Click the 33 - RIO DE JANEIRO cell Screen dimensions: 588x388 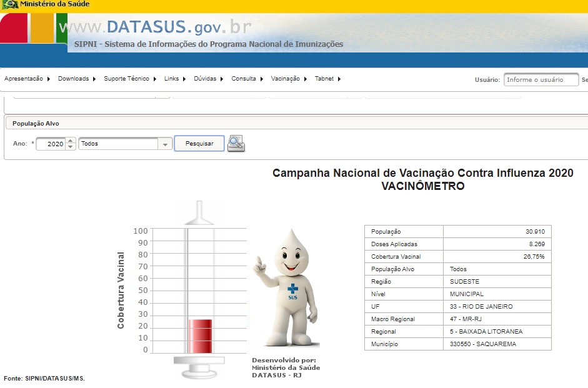tap(497, 307)
